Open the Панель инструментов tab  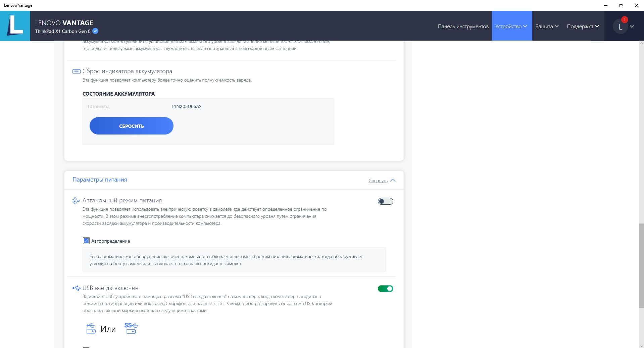point(463,26)
